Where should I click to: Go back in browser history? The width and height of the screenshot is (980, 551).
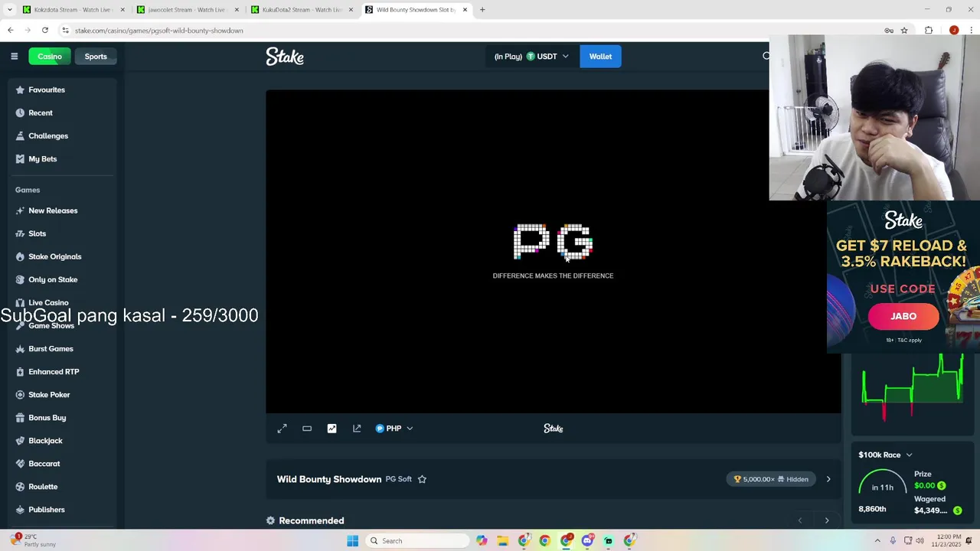(10, 31)
